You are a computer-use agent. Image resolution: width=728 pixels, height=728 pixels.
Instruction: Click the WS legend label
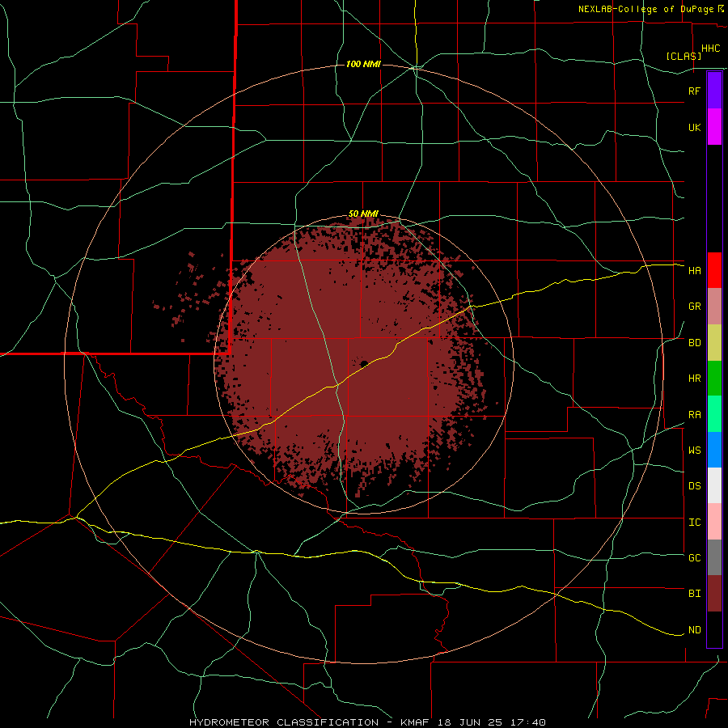tap(694, 451)
